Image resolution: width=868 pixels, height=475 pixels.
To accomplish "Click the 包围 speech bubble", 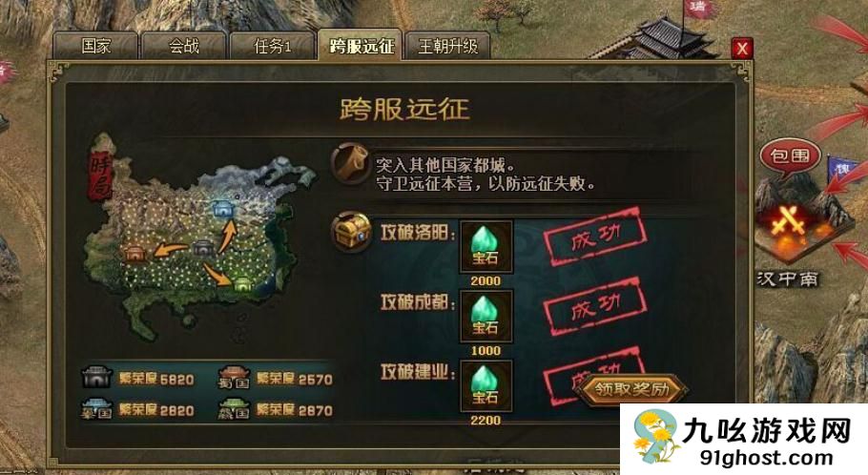I will point(790,157).
